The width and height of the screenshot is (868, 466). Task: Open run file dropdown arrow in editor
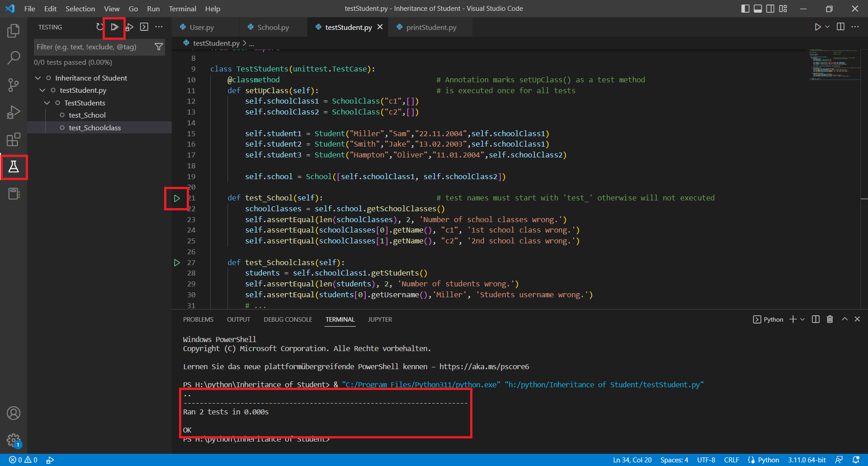[827, 27]
